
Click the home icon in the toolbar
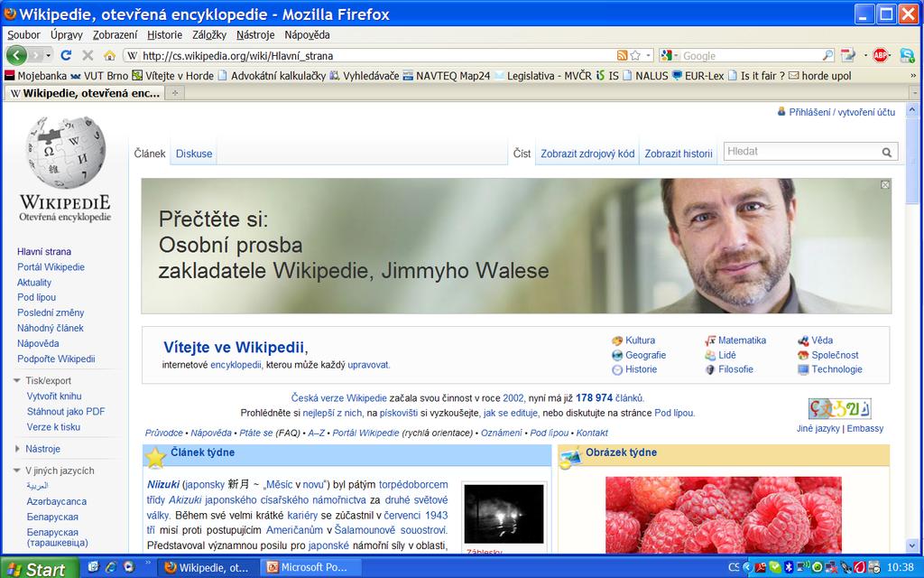109,55
